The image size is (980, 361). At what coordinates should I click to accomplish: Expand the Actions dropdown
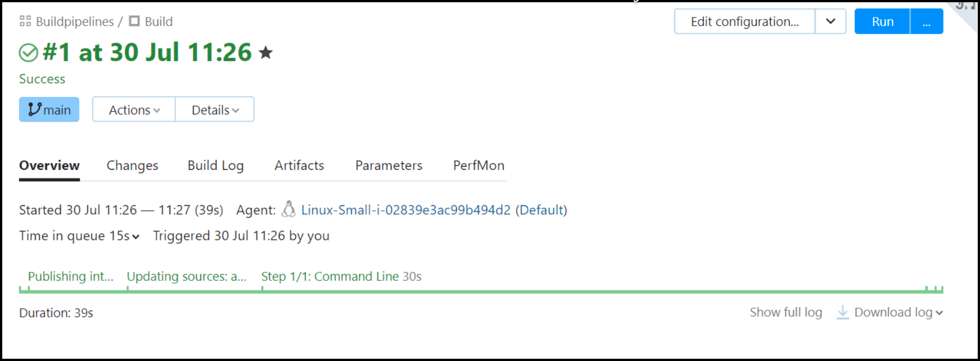[x=134, y=110]
